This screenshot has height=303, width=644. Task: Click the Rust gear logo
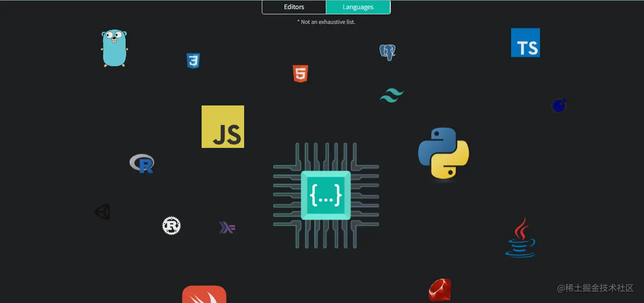172,226
